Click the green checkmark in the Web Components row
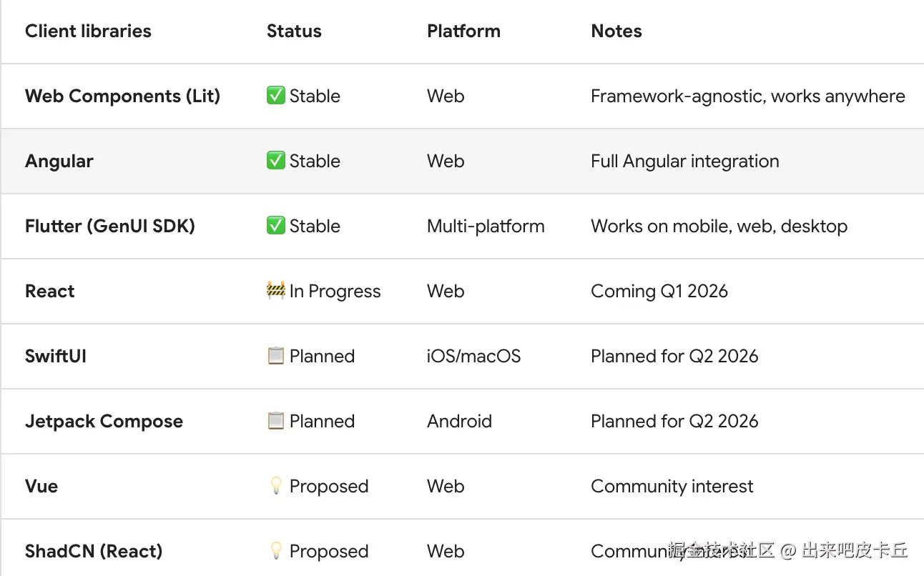Image resolution: width=924 pixels, height=576 pixels. click(275, 96)
